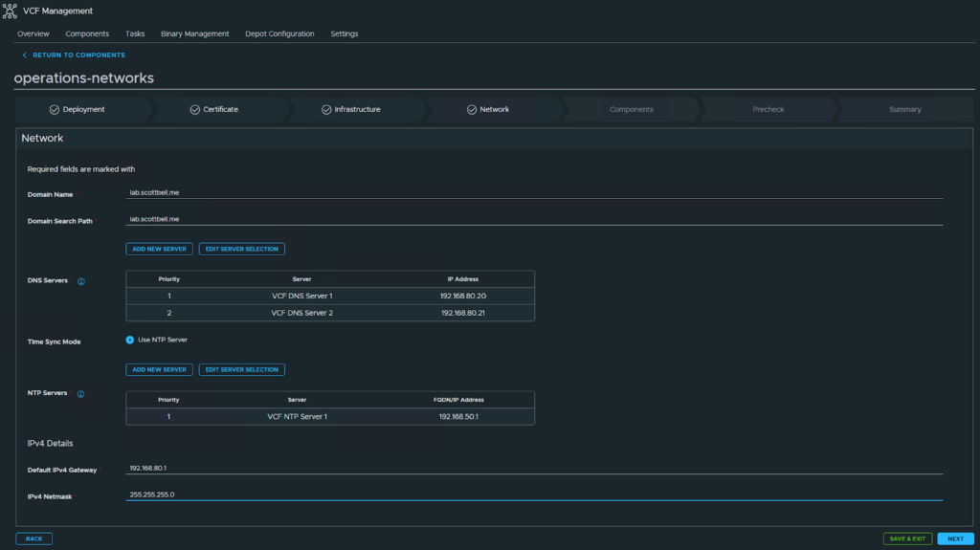This screenshot has height=550, width=980.
Task: Click Edit Server Selection for DNS Servers
Action: pyautogui.click(x=242, y=249)
